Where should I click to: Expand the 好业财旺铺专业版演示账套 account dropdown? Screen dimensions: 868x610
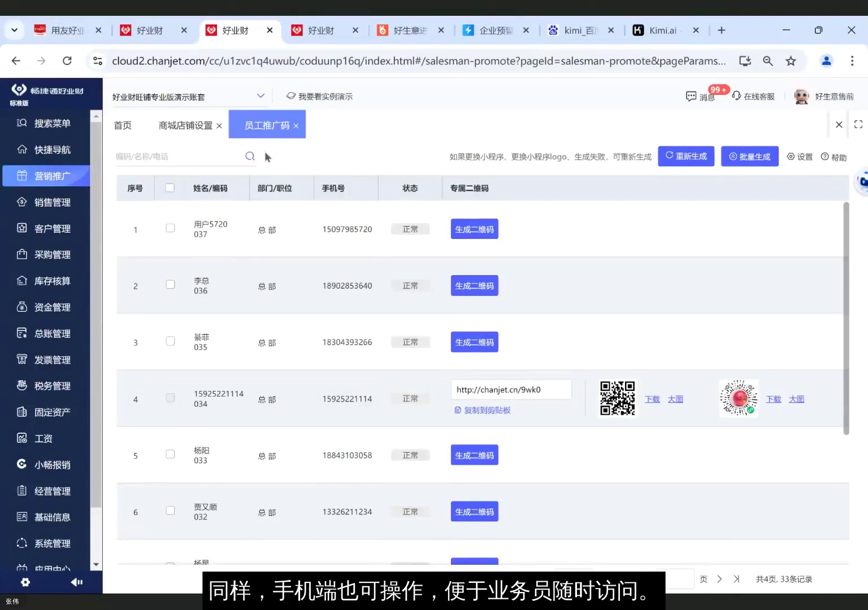coord(260,96)
